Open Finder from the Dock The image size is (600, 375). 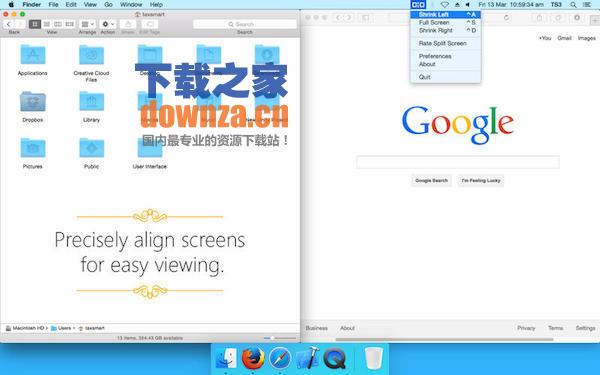(x=226, y=359)
